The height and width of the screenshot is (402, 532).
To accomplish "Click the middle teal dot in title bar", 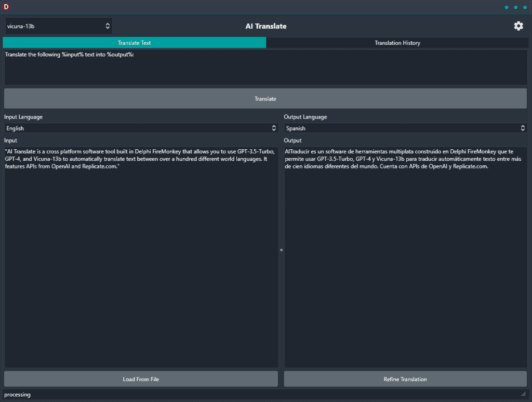I will (516, 7).
